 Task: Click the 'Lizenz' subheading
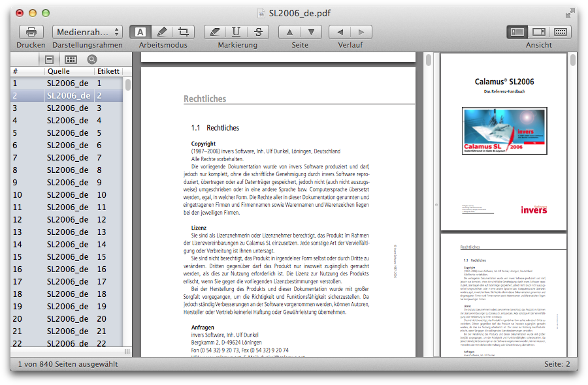click(x=199, y=228)
